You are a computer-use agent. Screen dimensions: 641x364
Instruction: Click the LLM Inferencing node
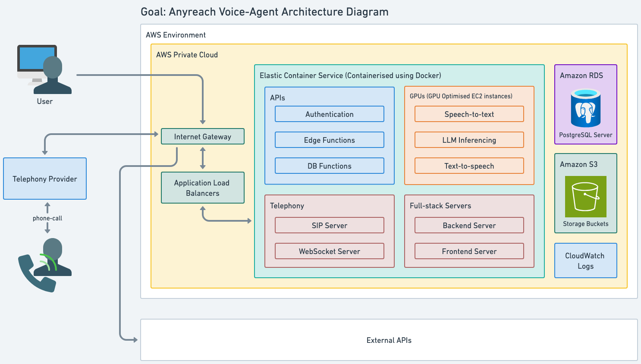coord(469,140)
